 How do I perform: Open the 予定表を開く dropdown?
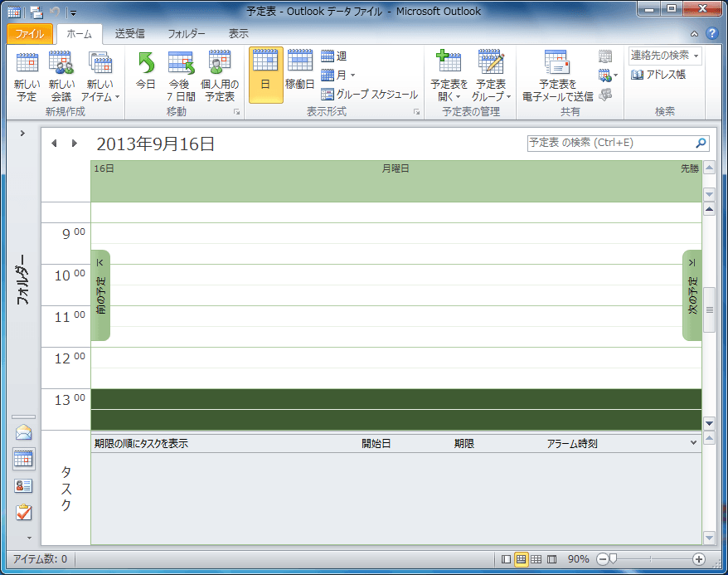point(449,76)
